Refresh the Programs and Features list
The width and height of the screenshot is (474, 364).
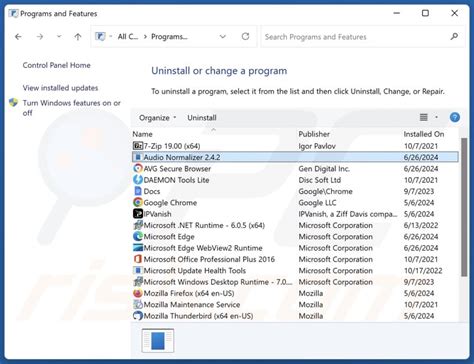tap(245, 36)
